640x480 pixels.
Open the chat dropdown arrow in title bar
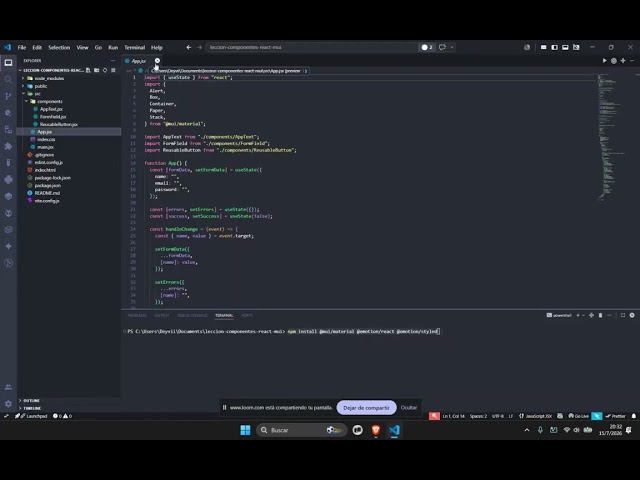click(452, 47)
